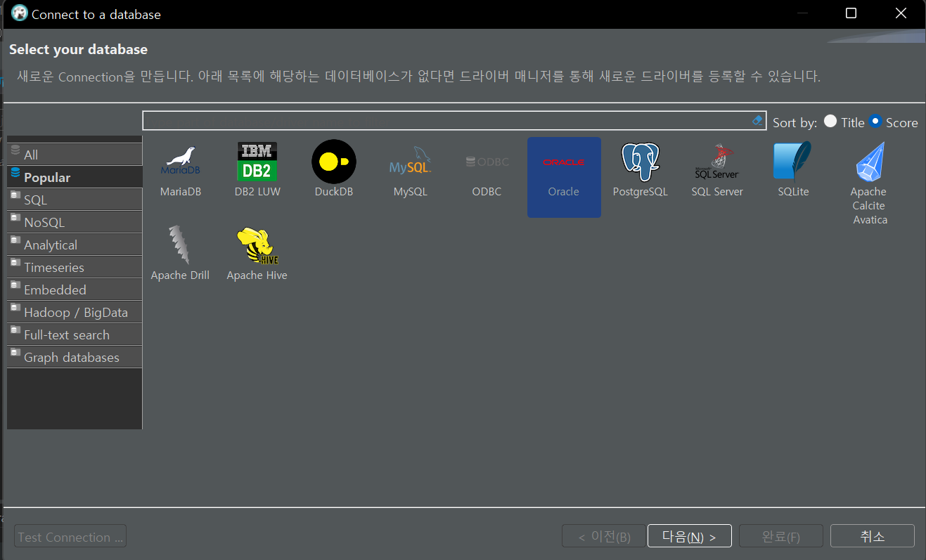Maximize the Connect to a database window
Viewport: 926px width, 560px height.
(851, 13)
